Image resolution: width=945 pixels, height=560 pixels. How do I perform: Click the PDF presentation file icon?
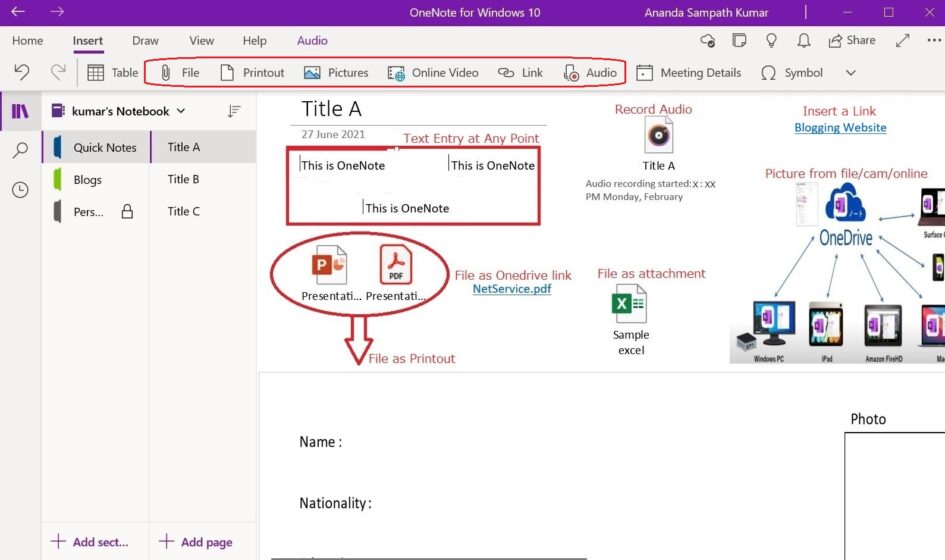pyautogui.click(x=395, y=265)
